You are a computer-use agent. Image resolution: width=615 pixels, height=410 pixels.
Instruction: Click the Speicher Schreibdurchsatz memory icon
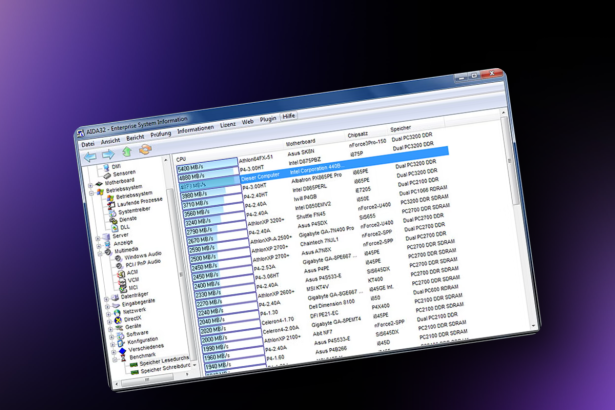(x=135, y=372)
